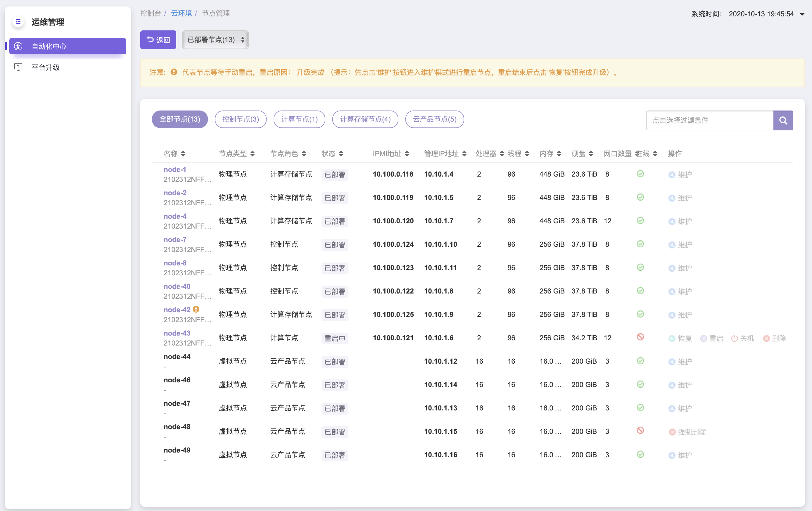This screenshot has height=511, width=812.
Task: Open the deployed nodes (13) dropdown
Action: tap(215, 40)
